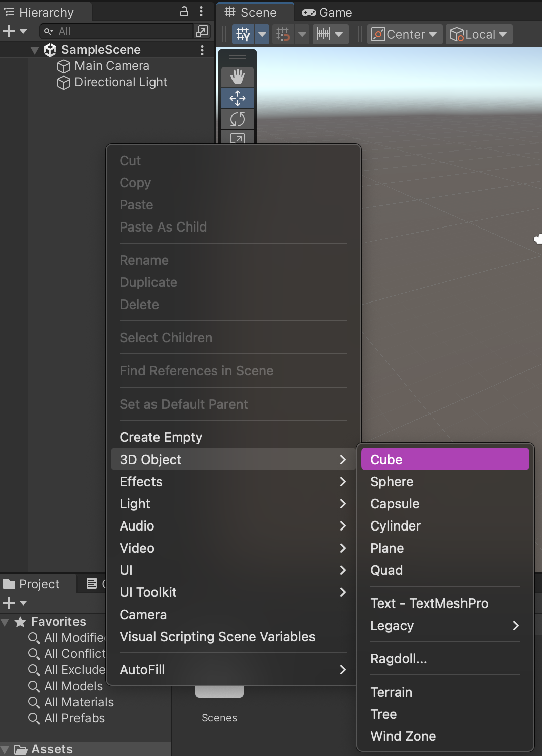This screenshot has height=756, width=542.
Task: Open the Project panel plus create button
Action: (15, 602)
